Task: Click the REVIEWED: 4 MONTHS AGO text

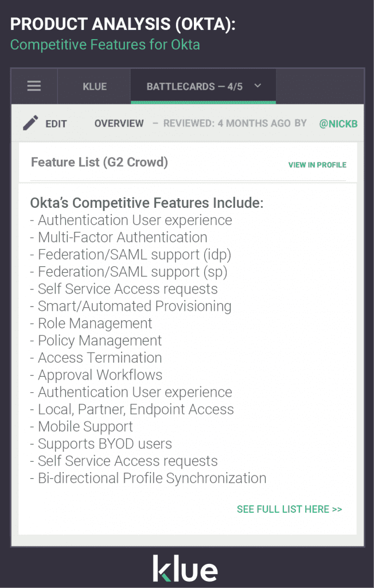Action: (233, 123)
